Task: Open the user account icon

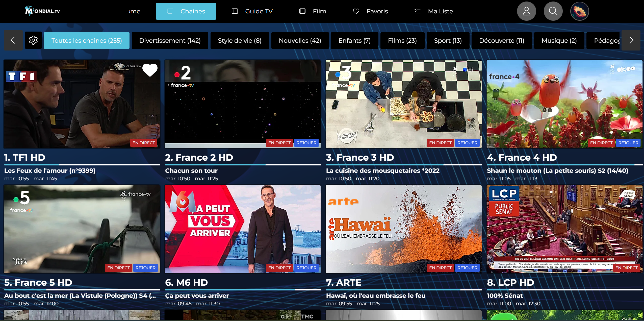Action: pos(526,11)
